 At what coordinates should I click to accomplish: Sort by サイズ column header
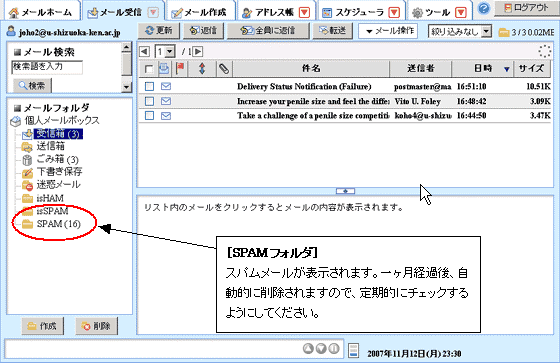(x=531, y=68)
